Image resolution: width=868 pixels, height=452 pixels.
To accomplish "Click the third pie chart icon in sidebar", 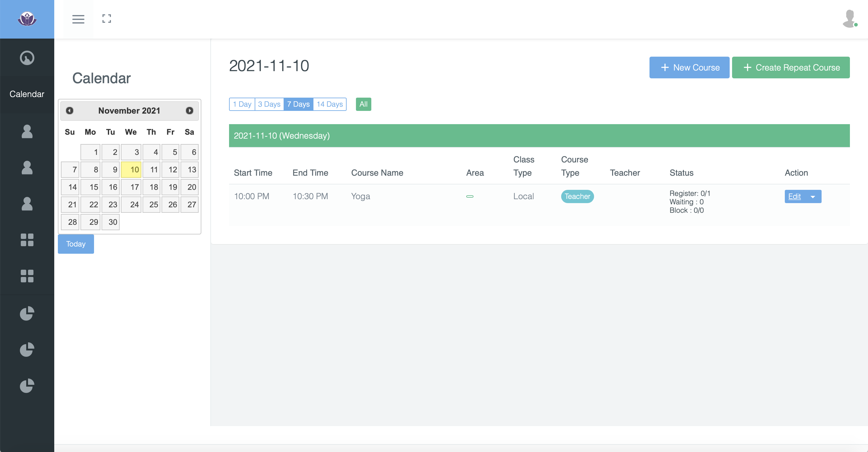I will pos(27,386).
